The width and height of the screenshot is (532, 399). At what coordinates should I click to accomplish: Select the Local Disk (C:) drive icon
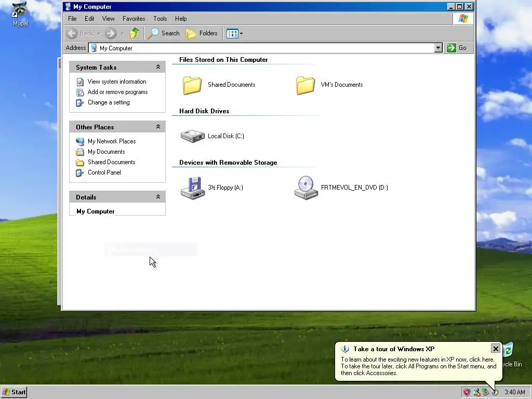[192, 136]
